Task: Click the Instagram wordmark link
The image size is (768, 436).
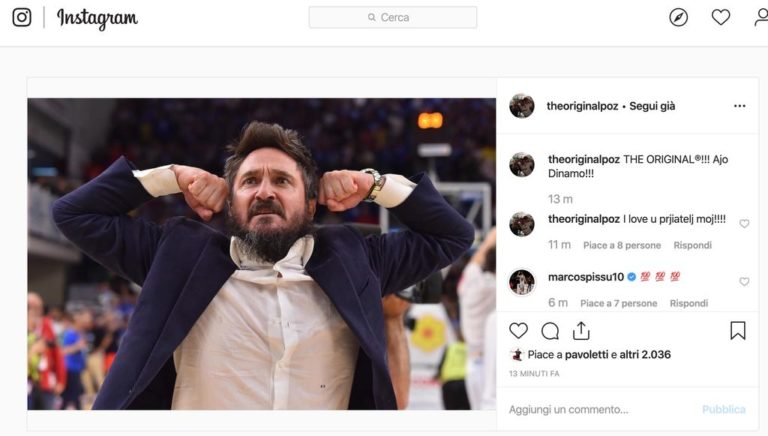Action: point(97,18)
